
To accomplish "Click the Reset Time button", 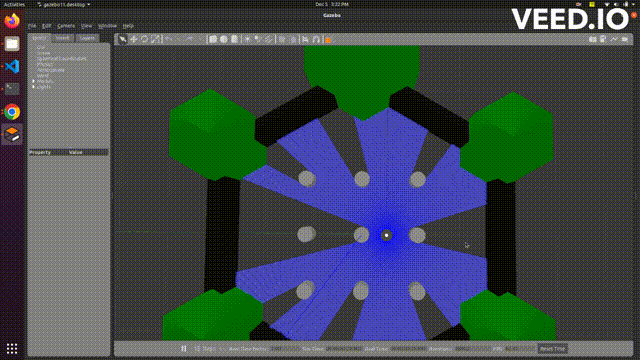I will 553,349.
